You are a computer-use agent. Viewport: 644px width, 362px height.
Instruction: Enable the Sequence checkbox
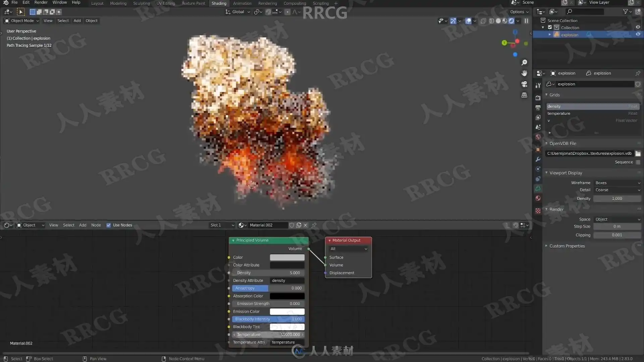coord(638,162)
